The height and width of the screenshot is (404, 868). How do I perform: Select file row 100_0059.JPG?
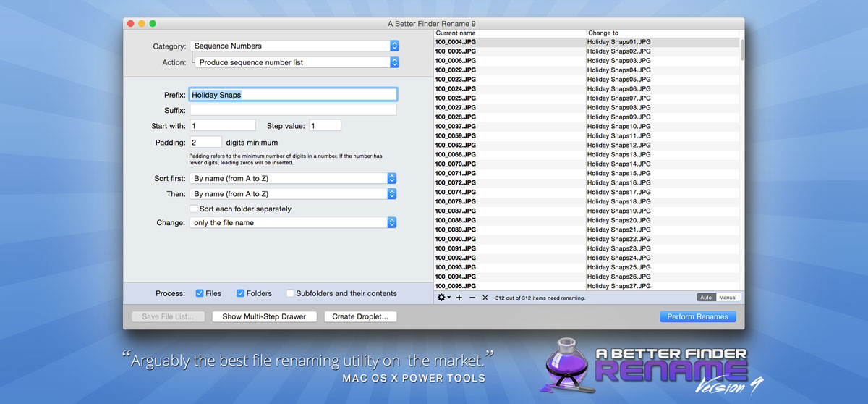pos(587,136)
